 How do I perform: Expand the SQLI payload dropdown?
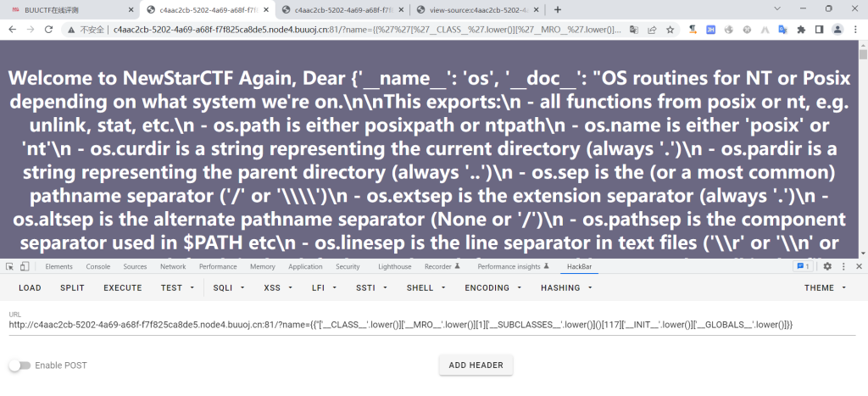pyautogui.click(x=228, y=287)
